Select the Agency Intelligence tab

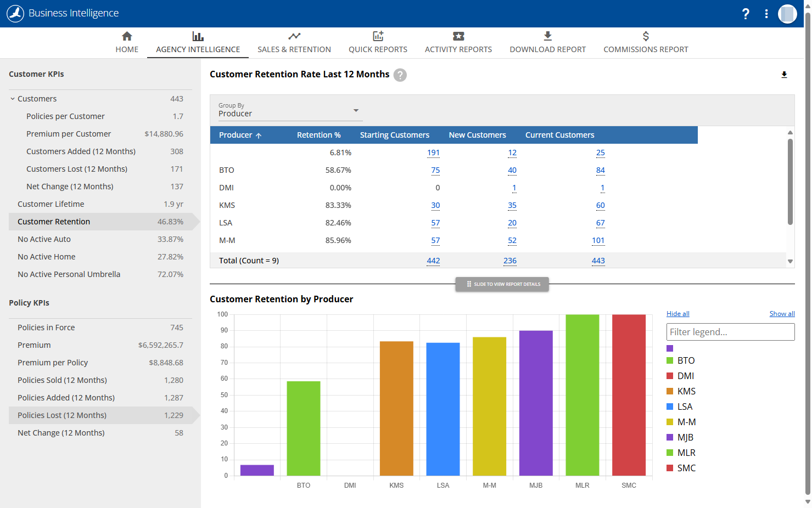[198, 43]
